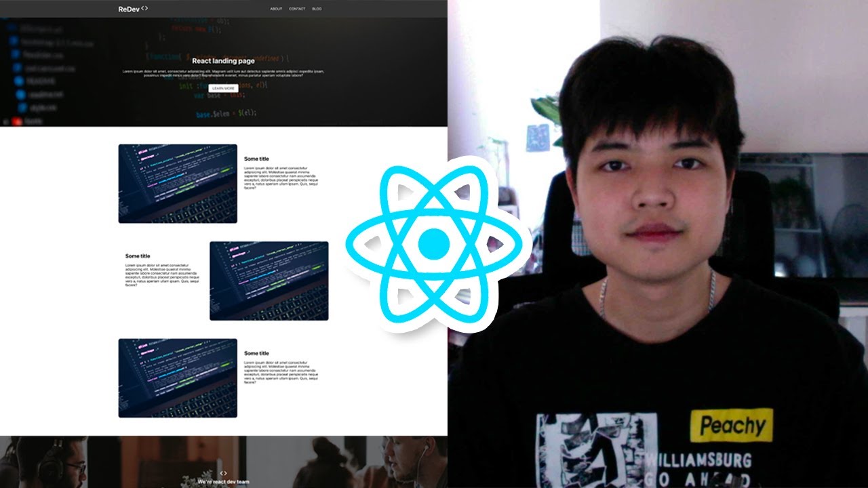Screen dimensions: 868x488
Task: Click the LEARN MORE button
Action: [223, 88]
